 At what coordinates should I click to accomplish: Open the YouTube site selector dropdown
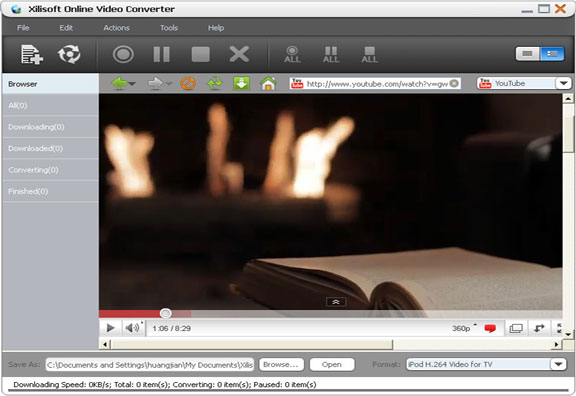[564, 83]
